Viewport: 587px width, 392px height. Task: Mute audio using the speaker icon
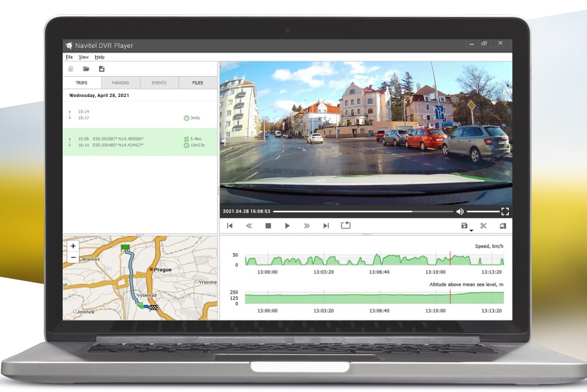pyautogui.click(x=460, y=211)
